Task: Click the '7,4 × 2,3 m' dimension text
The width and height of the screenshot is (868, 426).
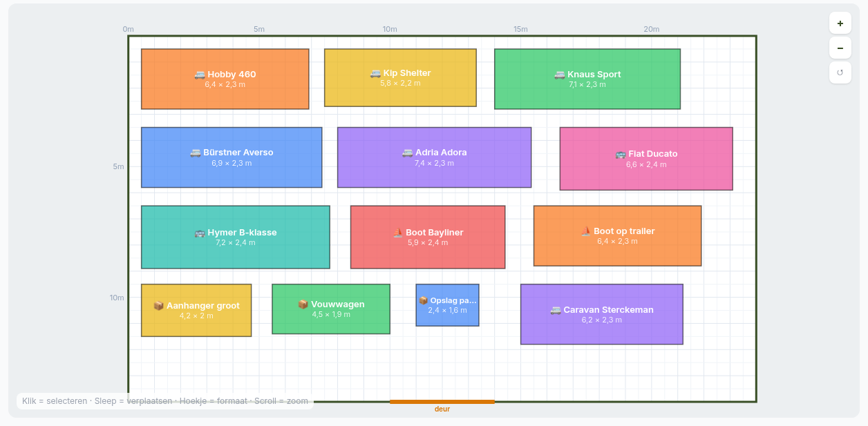Action: 434,163
